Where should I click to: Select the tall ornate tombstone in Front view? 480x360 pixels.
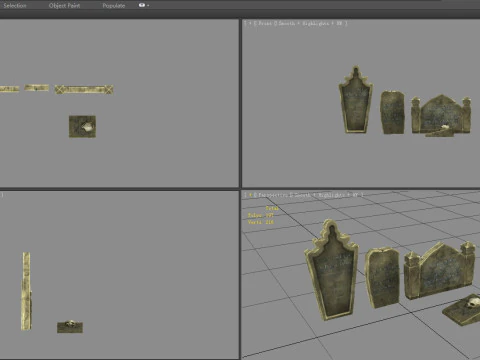[356, 100]
